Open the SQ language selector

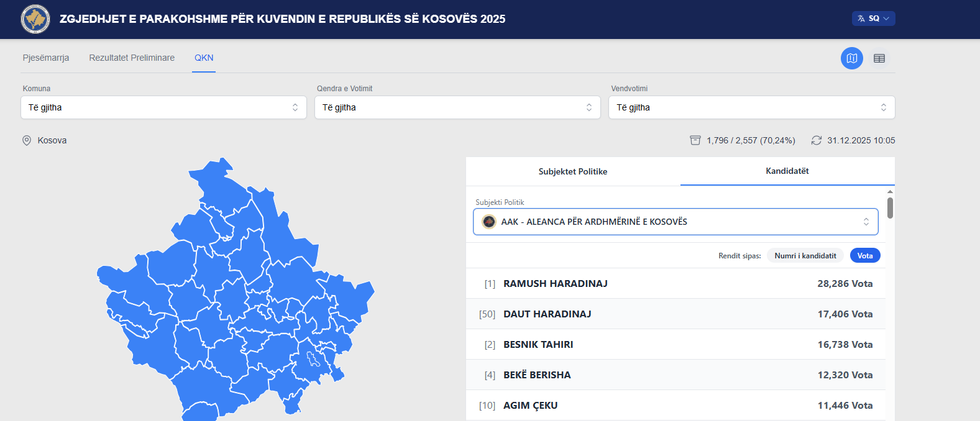click(873, 18)
